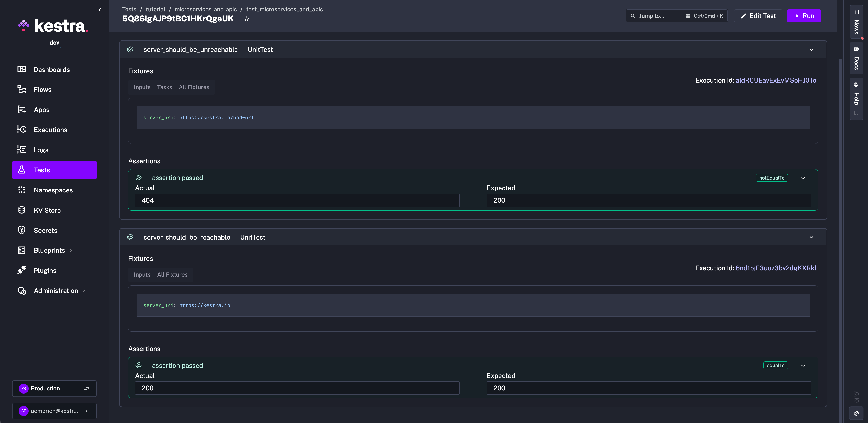Run the test

click(x=804, y=16)
